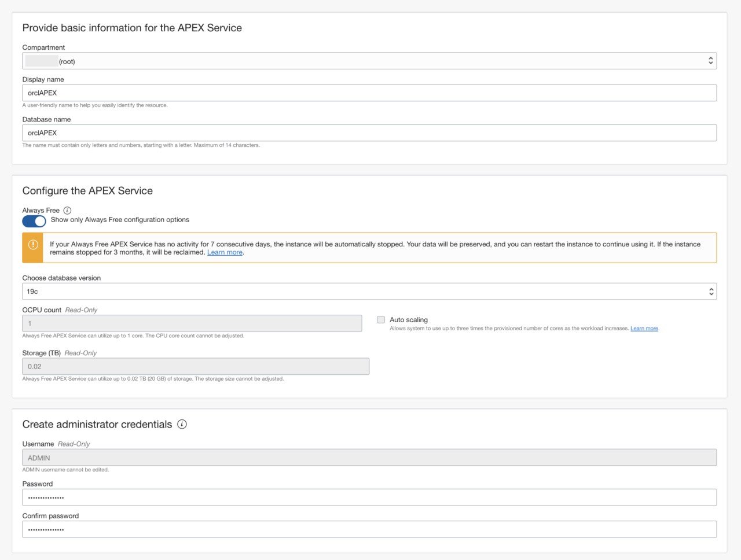
Task: Click 'ADMIN username cannot be edited.' hint
Action: click(x=65, y=470)
